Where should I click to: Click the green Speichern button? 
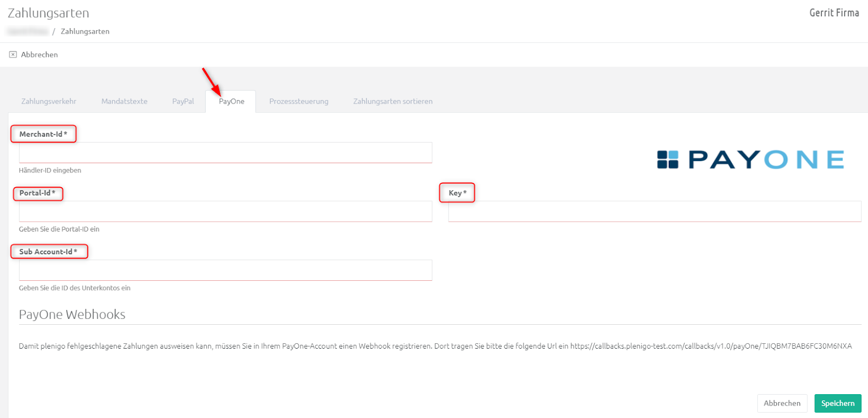tap(838, 403)
